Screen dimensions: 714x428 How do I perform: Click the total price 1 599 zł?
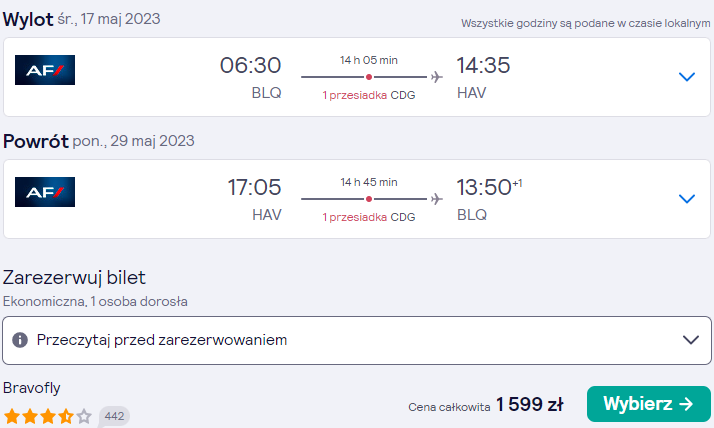coord(530,404)
